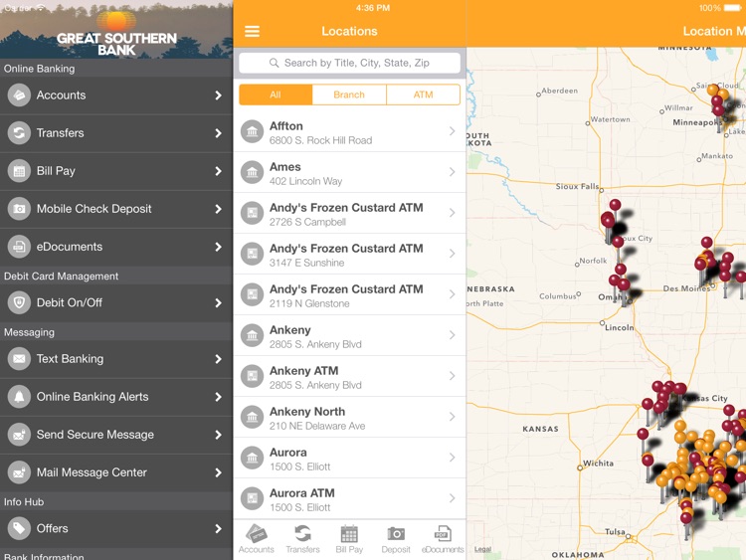
Task: Open the Ankeny North location chevron
Action: coord(452,417)
